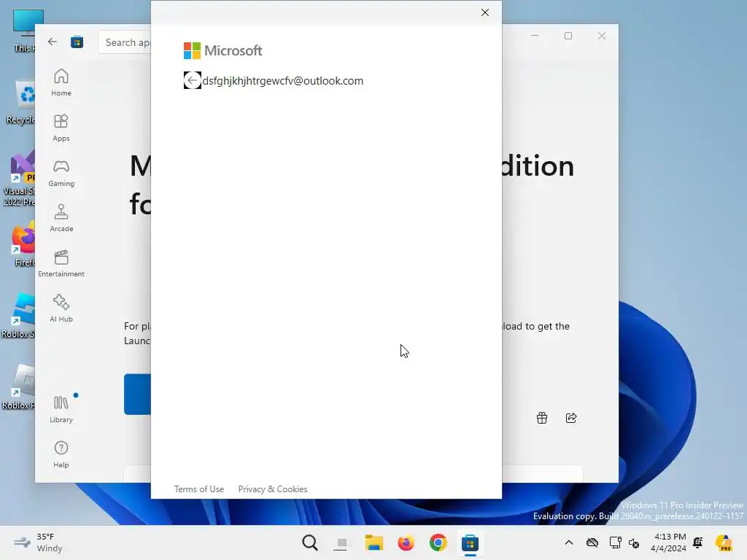Open Entertainment section in Store sidebar
Viewport: 747px width, 560px height.
[61, 263]
